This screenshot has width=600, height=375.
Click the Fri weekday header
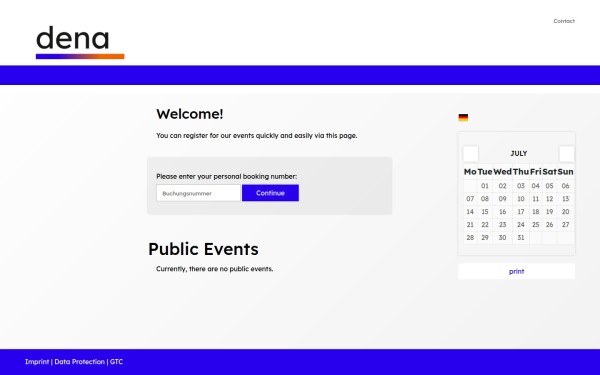click(x=536, y=172)
